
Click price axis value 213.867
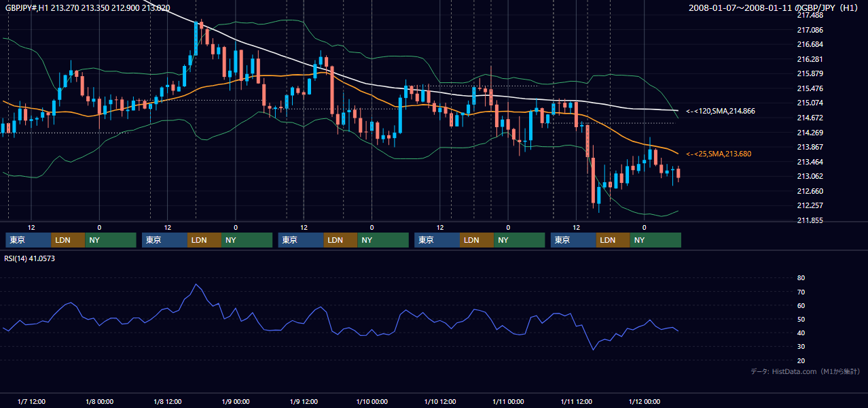(x=810, y=148)
